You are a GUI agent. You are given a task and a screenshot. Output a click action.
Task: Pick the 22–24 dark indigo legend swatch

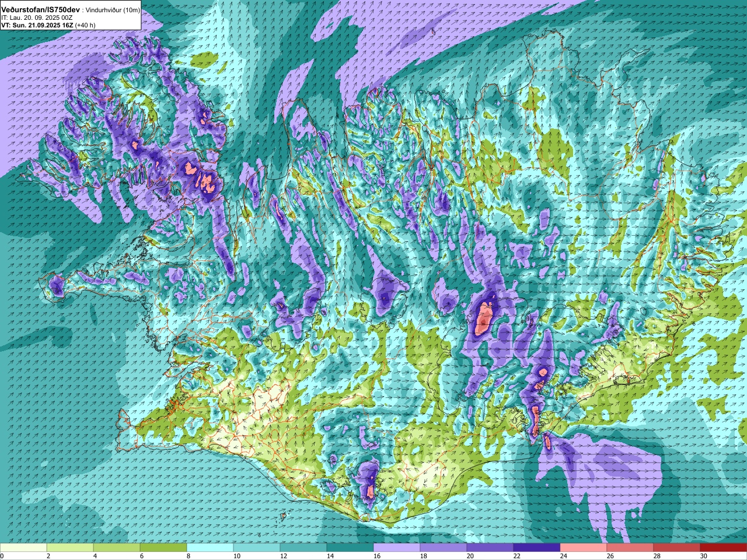(x=537, y=548)
